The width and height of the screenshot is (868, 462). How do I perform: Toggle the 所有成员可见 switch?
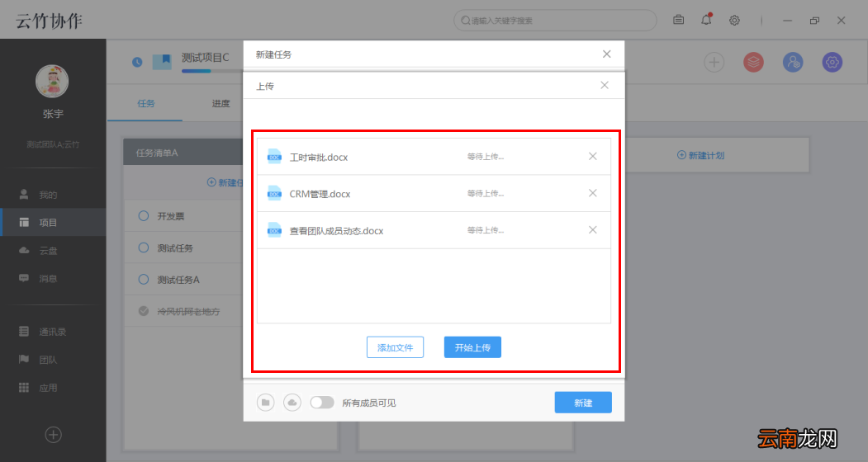click(321, 403)
